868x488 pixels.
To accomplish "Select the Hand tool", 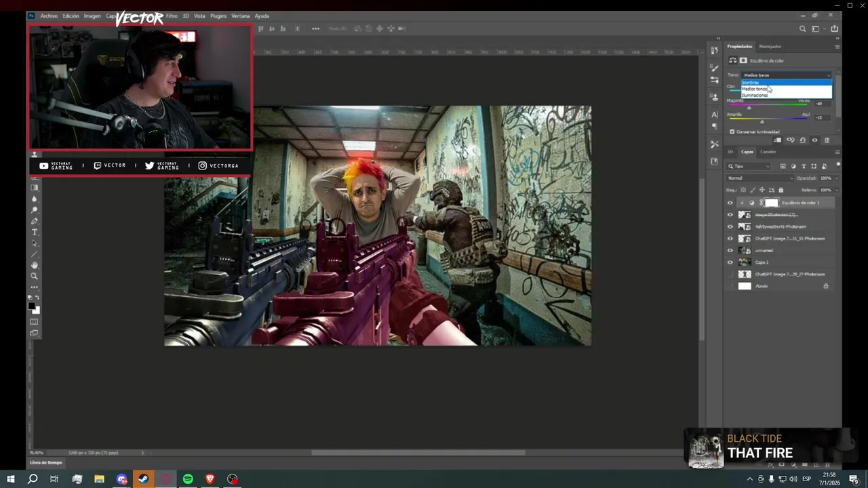I will coord(34,265).
